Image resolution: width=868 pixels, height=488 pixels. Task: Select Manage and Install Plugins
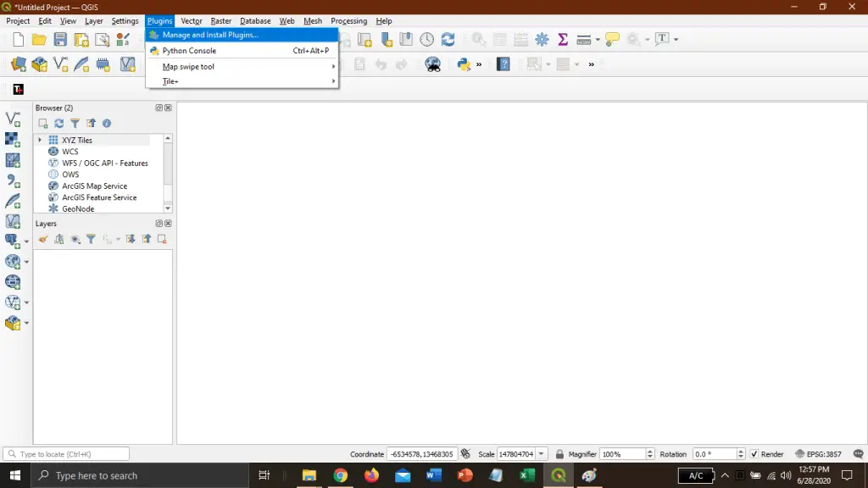click(x=242, y=35)
